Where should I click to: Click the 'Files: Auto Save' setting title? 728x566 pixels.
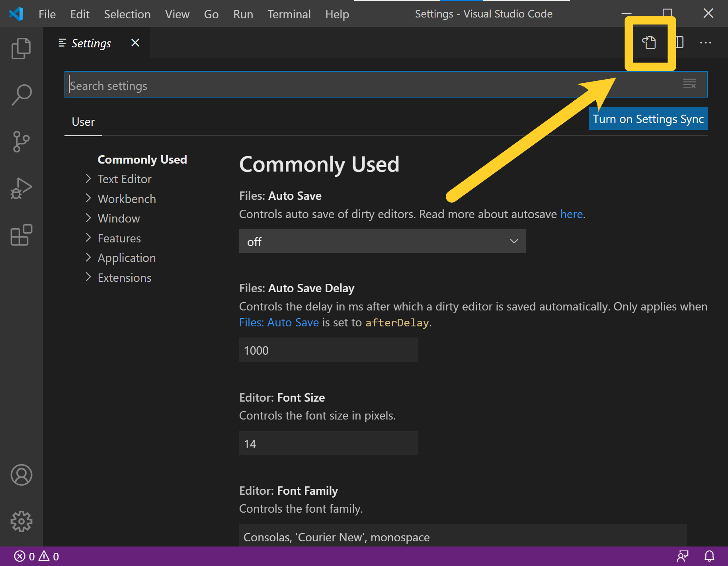click(280, 196)
